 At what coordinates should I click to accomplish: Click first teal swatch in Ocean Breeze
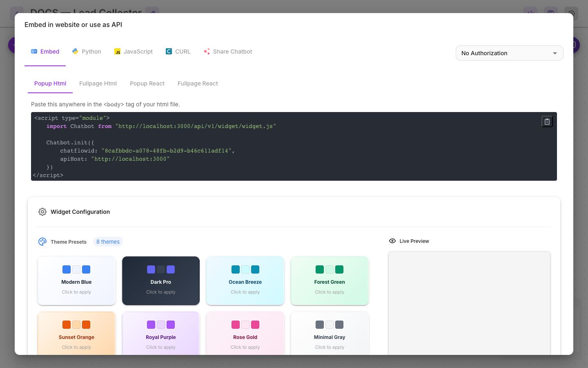coord(236,269)
